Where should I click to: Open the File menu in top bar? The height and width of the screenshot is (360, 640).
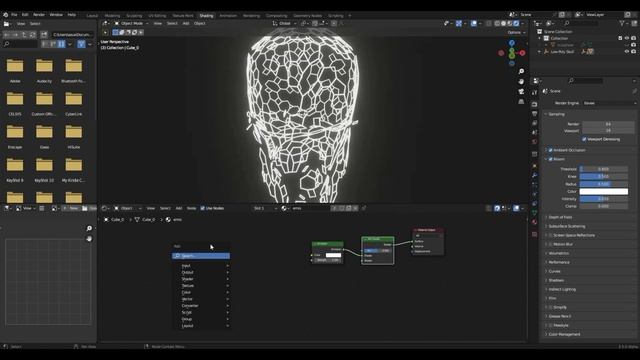(x=14, y=15)
